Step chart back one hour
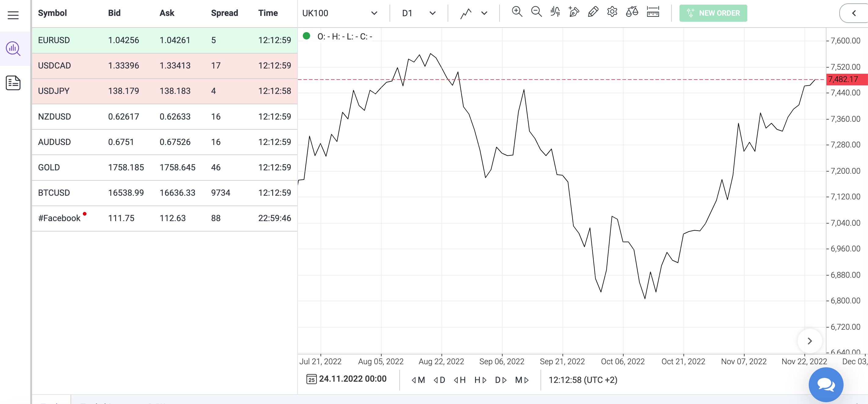This screenshot has height=404, width=868. (x=460, y=380)
